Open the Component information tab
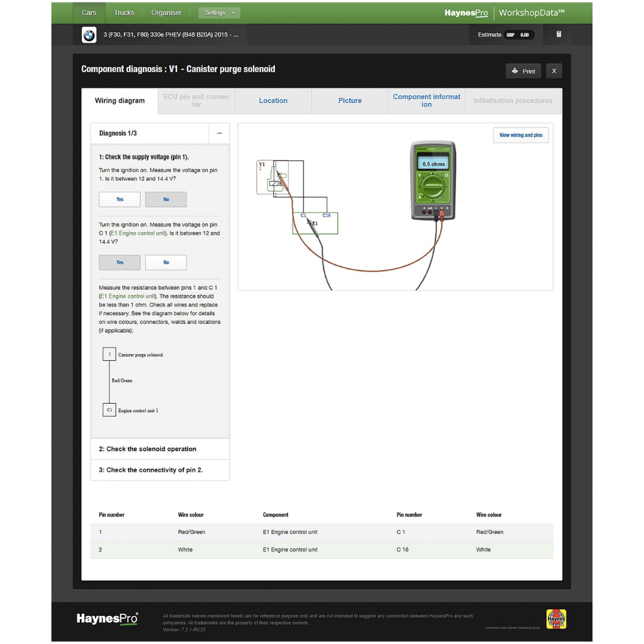 point(426,101)
